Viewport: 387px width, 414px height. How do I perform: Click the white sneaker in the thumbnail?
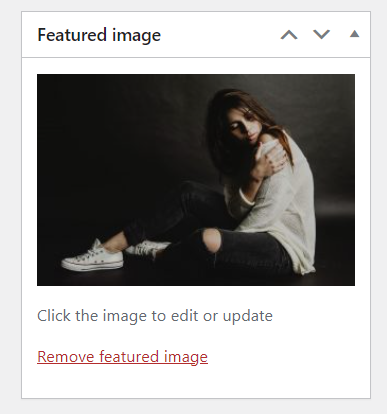click(93, 258)
